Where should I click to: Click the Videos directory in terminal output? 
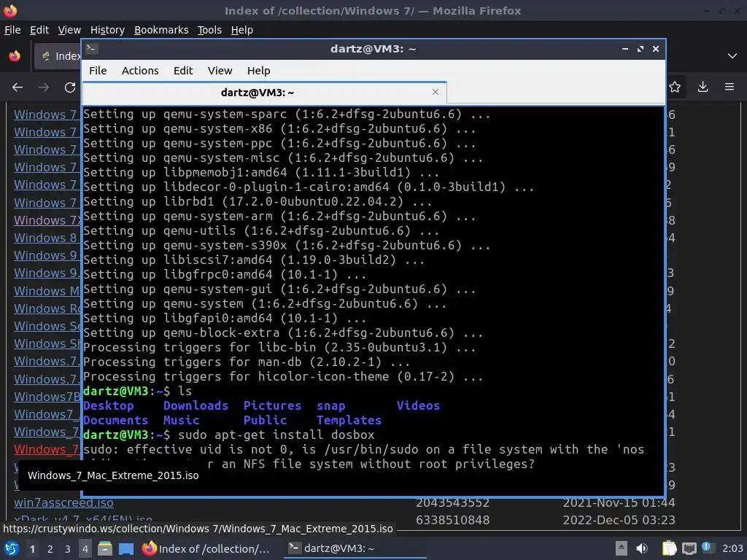[418, 405]
